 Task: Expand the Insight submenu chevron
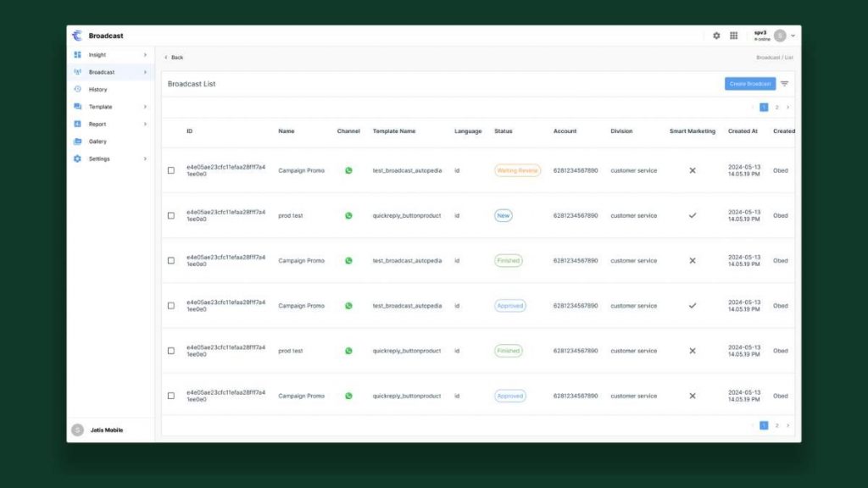click(145, 55)
